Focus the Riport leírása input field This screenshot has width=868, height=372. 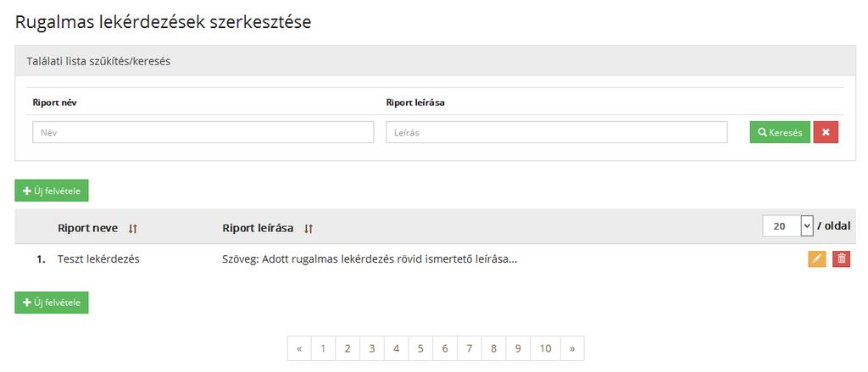pyautogui.click(x=556, y=132)
